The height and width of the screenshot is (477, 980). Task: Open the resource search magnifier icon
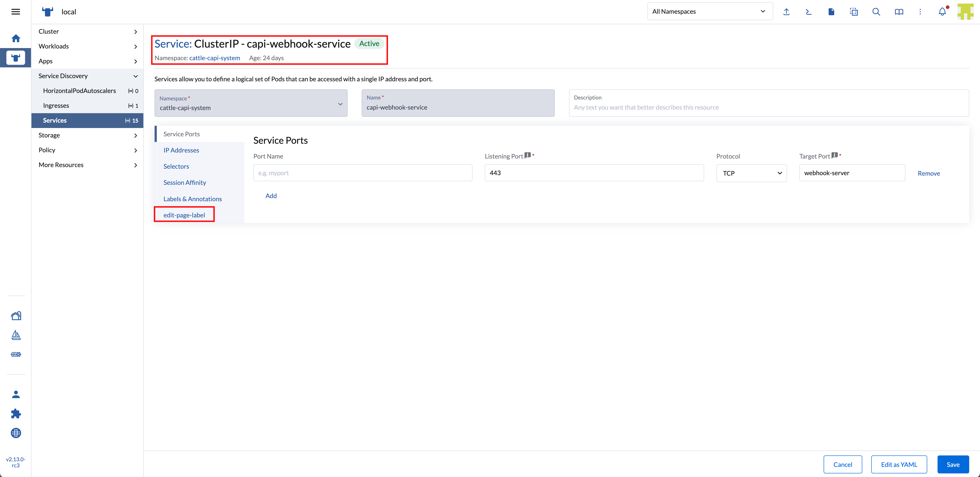tap(876, 12)
